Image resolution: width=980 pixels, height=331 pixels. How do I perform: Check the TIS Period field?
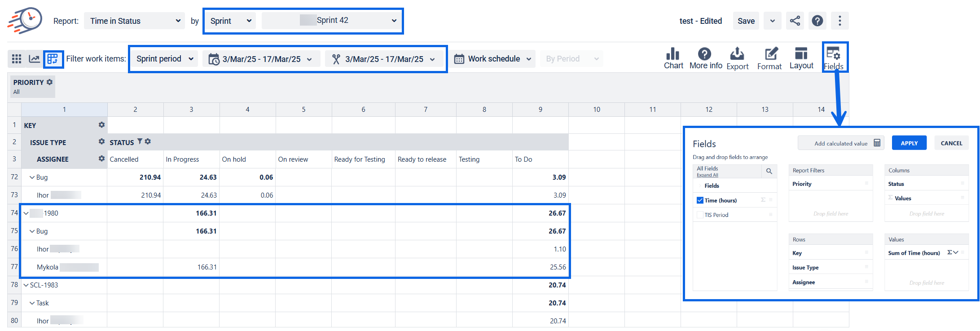coord(700,215)
